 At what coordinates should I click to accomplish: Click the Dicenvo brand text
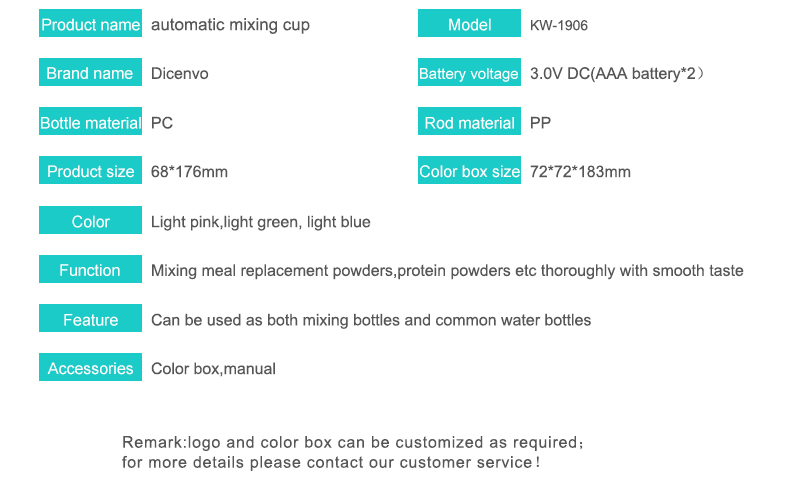coord(179,74)
